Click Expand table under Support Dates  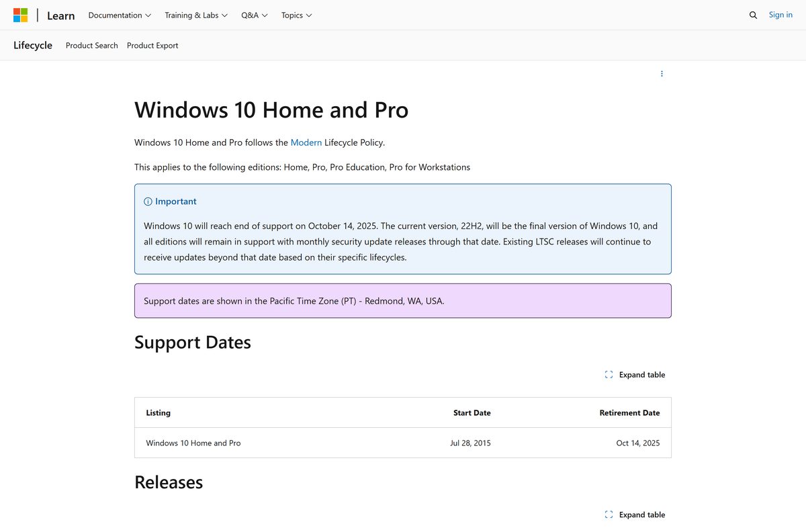pyautogui.click(x=635, y=375)
